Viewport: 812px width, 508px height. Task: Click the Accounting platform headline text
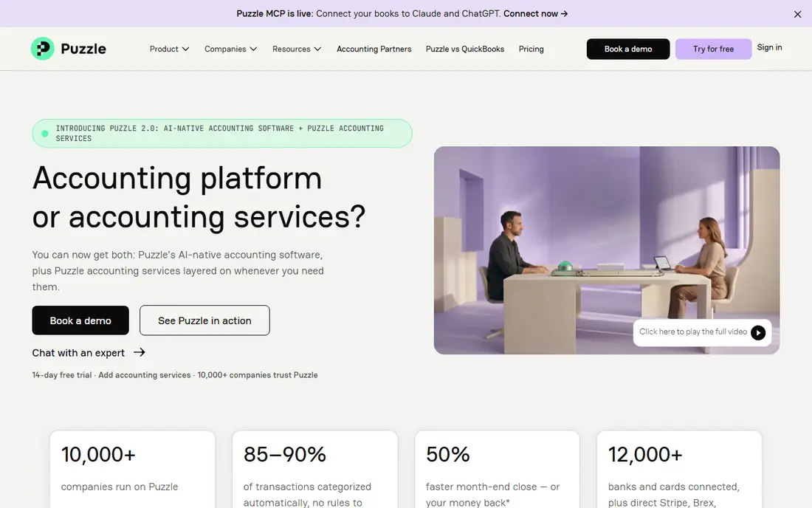[x=199, y=197]
